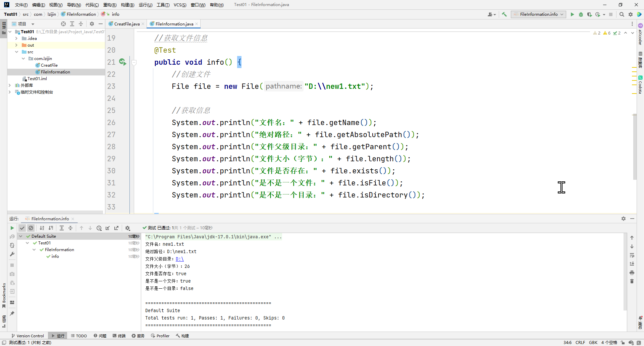Viewport: 644px width, 346px height.
Task: Open Search Everywhere magnifier icon
Action: coord(622,14)
